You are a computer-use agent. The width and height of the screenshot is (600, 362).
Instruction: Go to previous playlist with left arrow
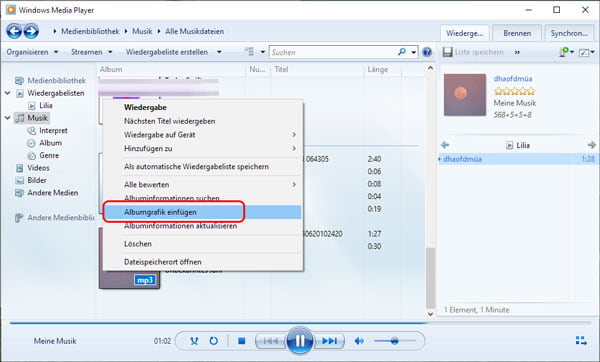[x=445, y=145]
